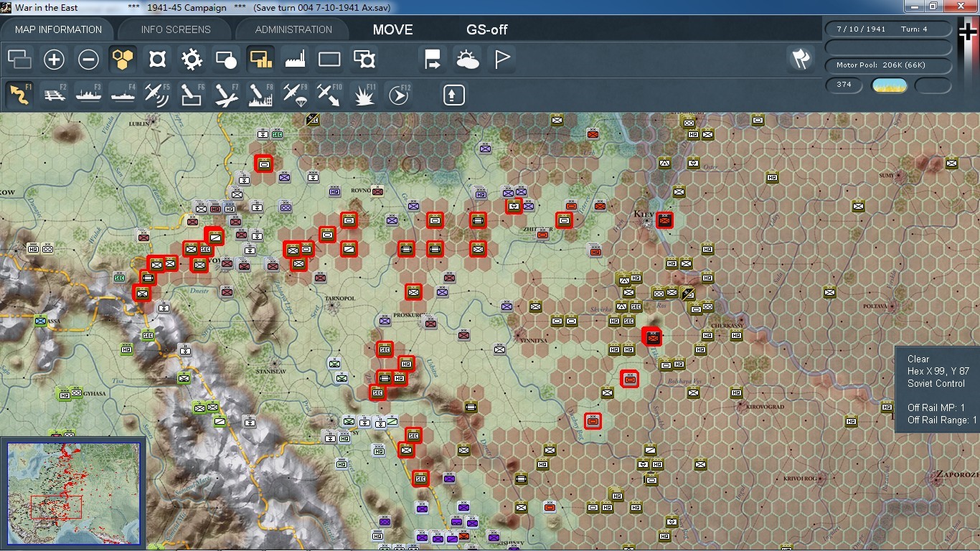Select Air Transport mode (F9) icon
Image resolution: width=980 pixels, height=551 pixels.
click(295, 95)
